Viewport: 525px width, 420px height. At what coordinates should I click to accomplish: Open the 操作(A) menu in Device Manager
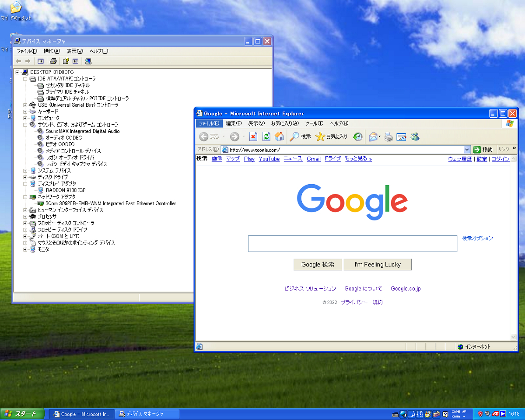(x=52, y=51)
